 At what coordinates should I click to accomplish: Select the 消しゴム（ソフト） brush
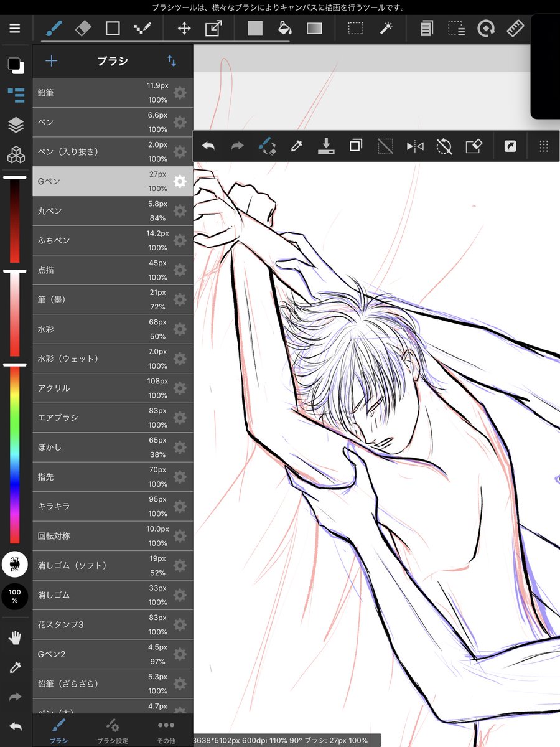point(113,565)
